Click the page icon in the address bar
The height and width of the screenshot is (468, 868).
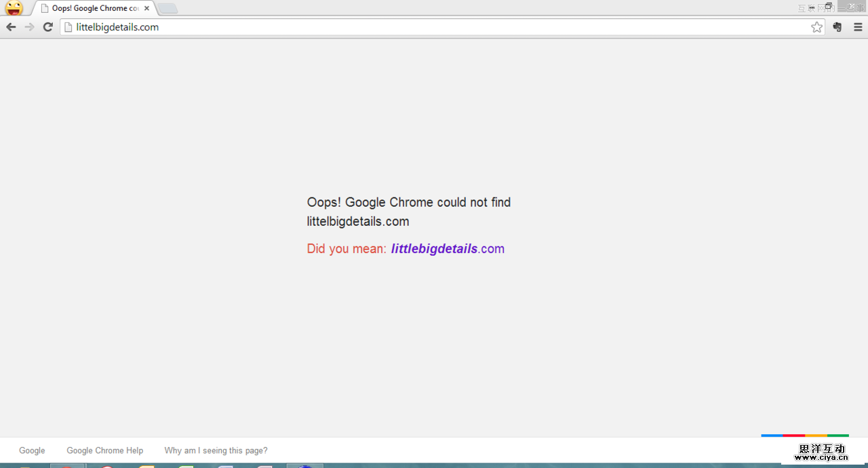tap(68, 27)
